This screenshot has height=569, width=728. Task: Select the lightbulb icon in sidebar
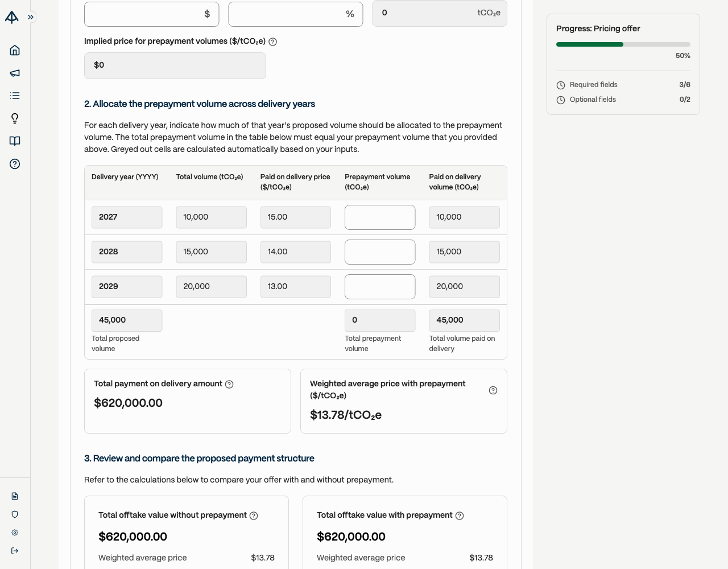click(15, 118)
